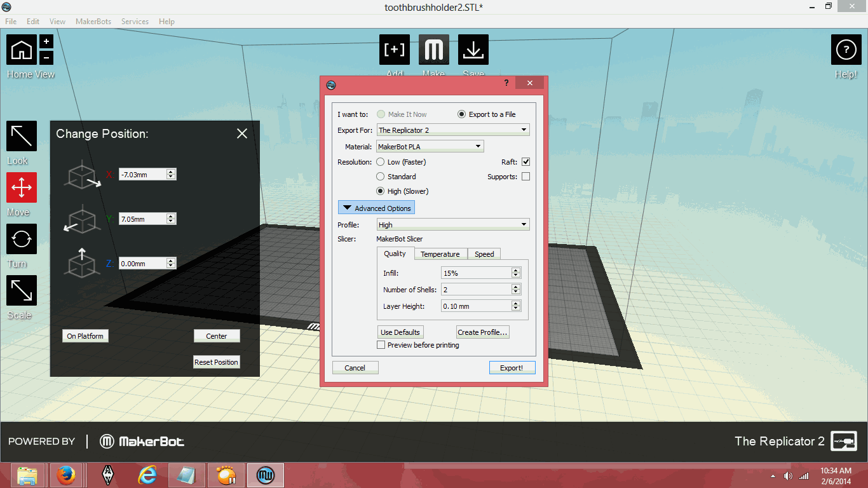The height and width of the screenshot is (488, 868).
Task: Click the Infill value field
Action: (477, 273)
